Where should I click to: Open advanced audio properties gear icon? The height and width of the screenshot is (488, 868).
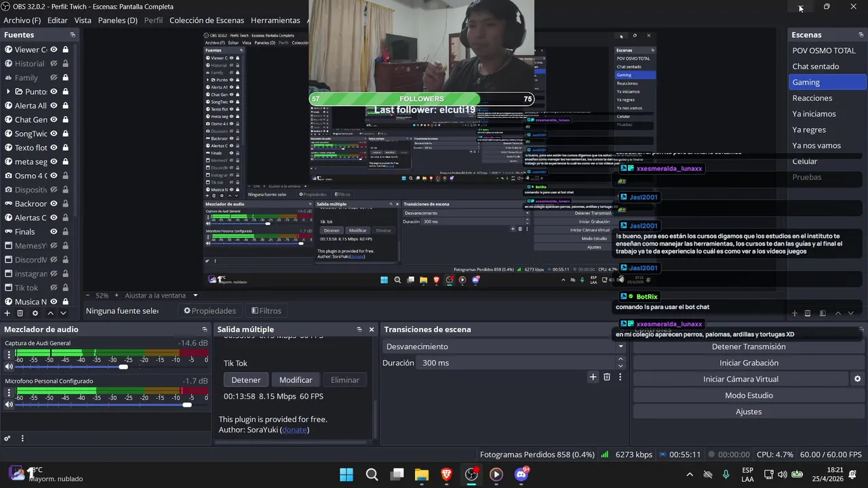tap(7, 439)
